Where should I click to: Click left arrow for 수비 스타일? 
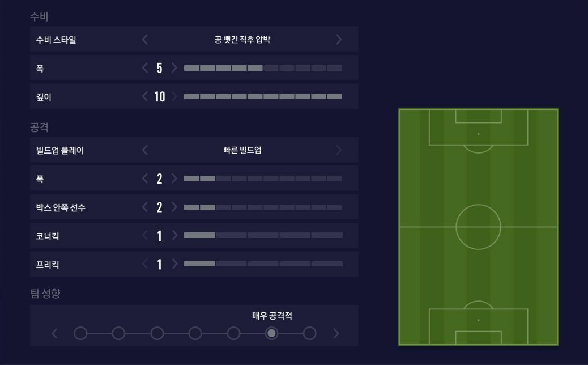[145, 40]
